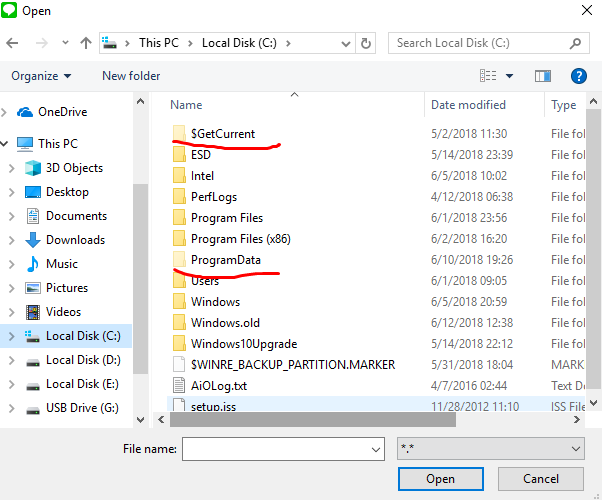602x500 pixels.
Task: Open the File name dropdown arrow
Action: (376, 449)
